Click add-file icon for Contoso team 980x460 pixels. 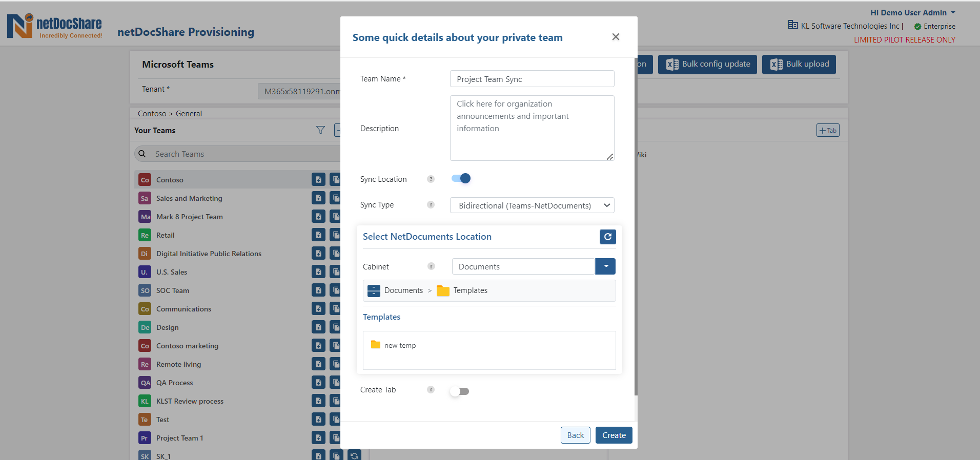318,179
